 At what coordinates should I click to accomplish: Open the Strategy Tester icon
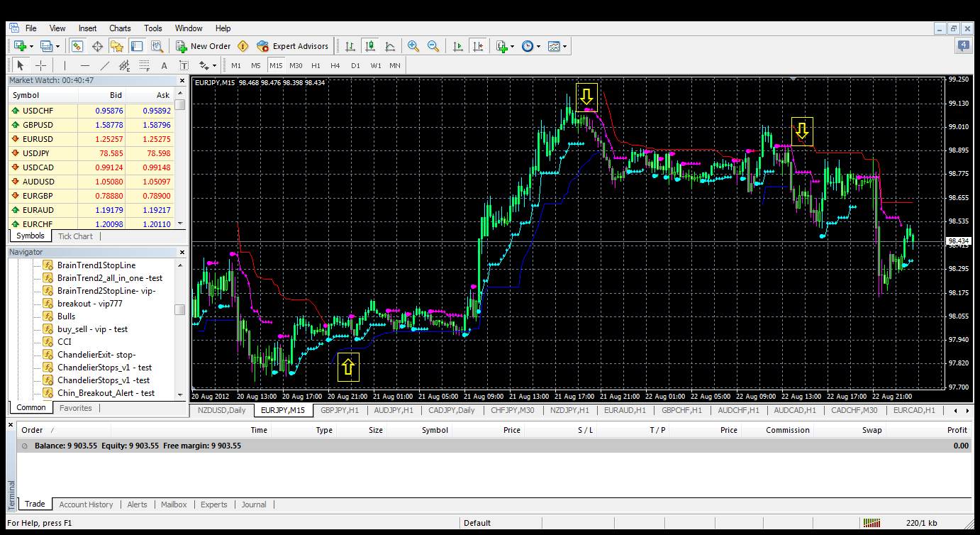[157, 46]
